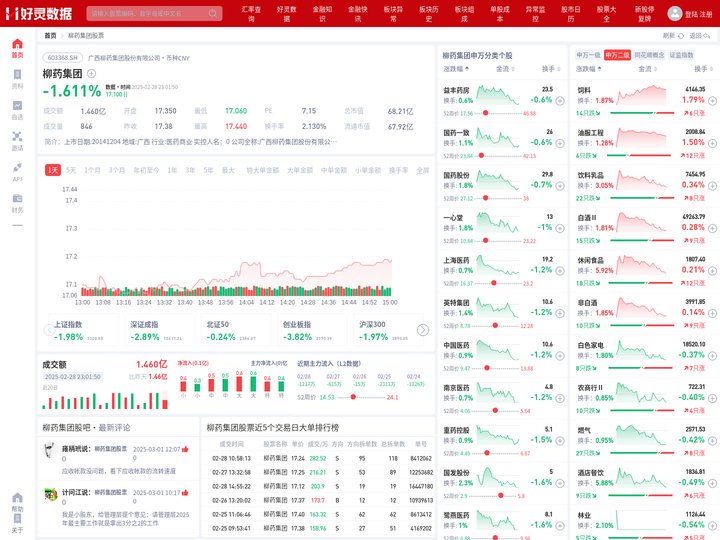The image size is (720, 540).
Task: Click the 603368.SH stock code badge
Action: [63, 57]
